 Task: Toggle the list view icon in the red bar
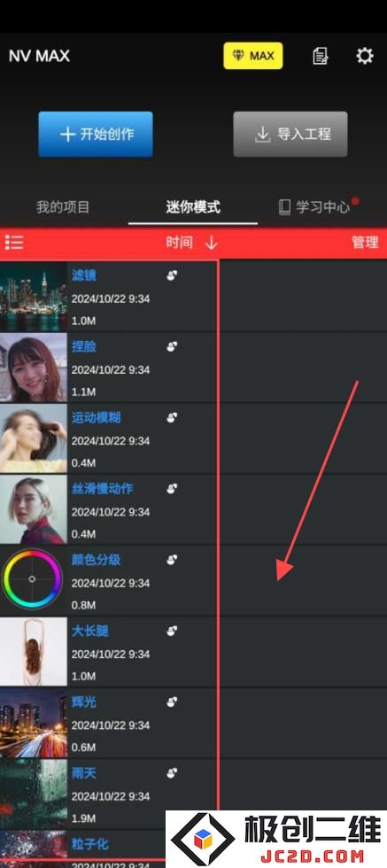point(14,243)
